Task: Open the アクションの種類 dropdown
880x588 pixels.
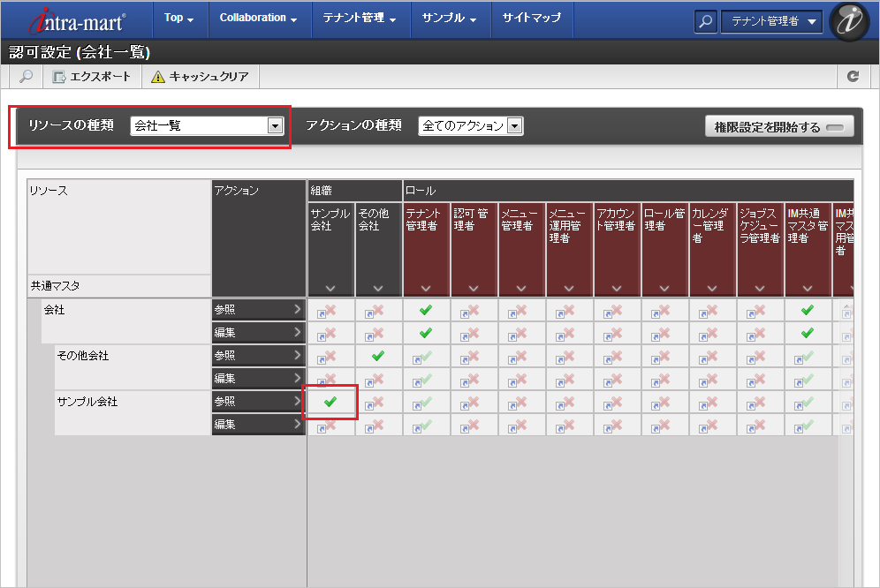Action: (x=470, y=126)
